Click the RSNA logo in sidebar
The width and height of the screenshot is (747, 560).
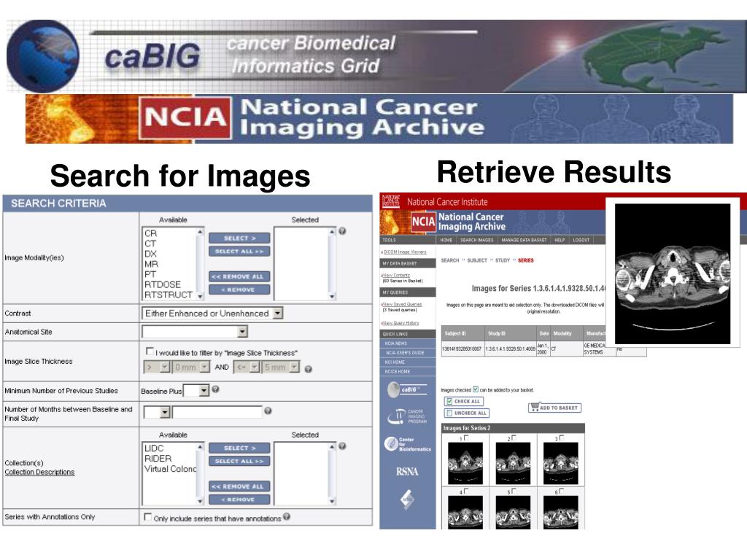(x=407, y=472)
